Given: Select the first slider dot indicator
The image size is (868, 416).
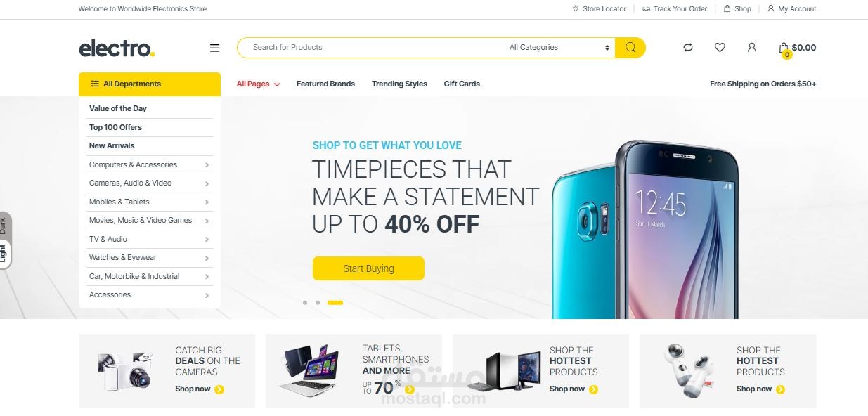Looking at the screenshot, I should pos(305,302).
